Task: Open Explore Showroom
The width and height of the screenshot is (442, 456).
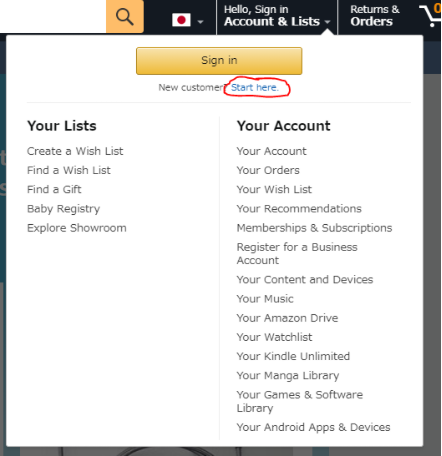Action: click(77, 228)
